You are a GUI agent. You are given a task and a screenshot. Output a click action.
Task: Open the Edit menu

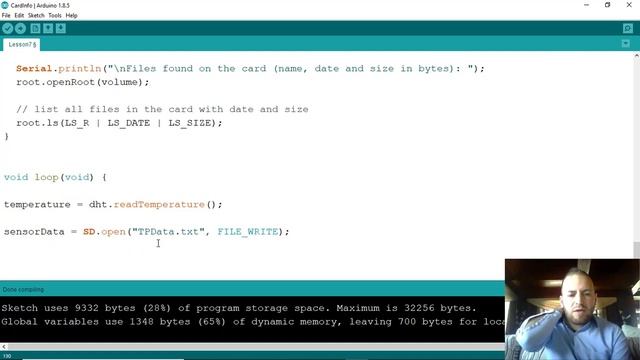19,16
